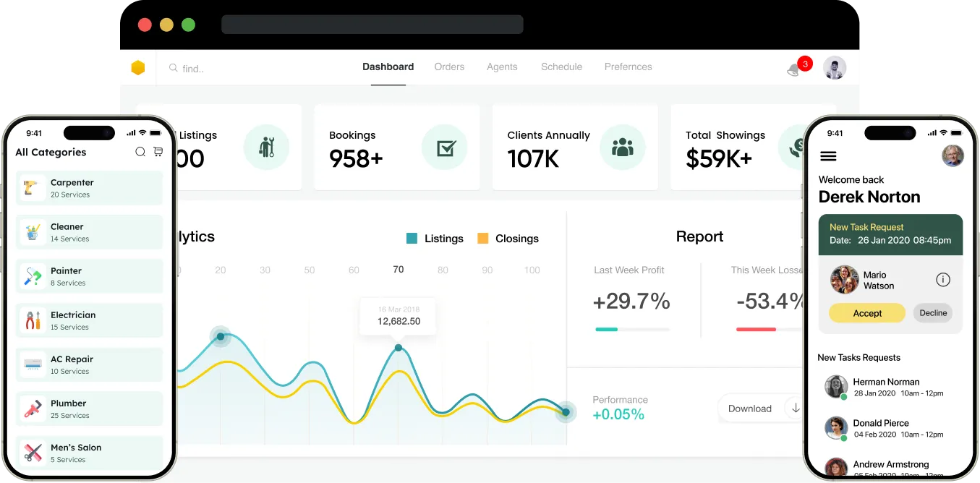This screenshot has height=483, width=980.
Task: Click the browser address bar
Action: tap(372, 25)
